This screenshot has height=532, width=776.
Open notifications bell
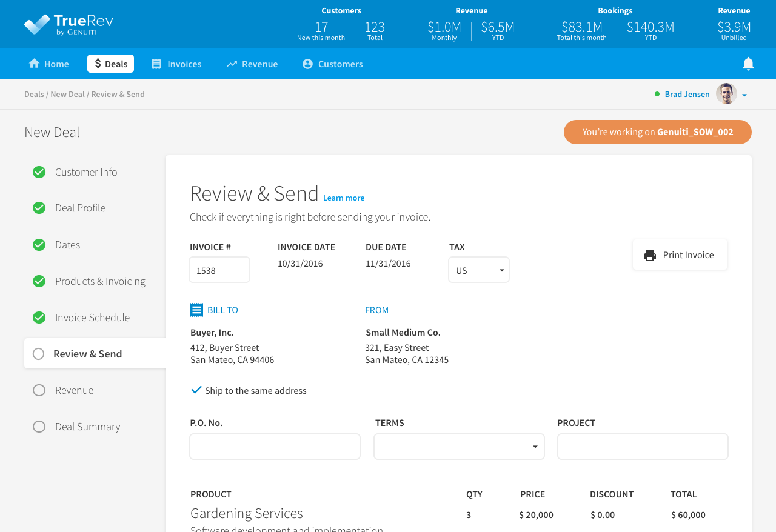coord(749,64)
